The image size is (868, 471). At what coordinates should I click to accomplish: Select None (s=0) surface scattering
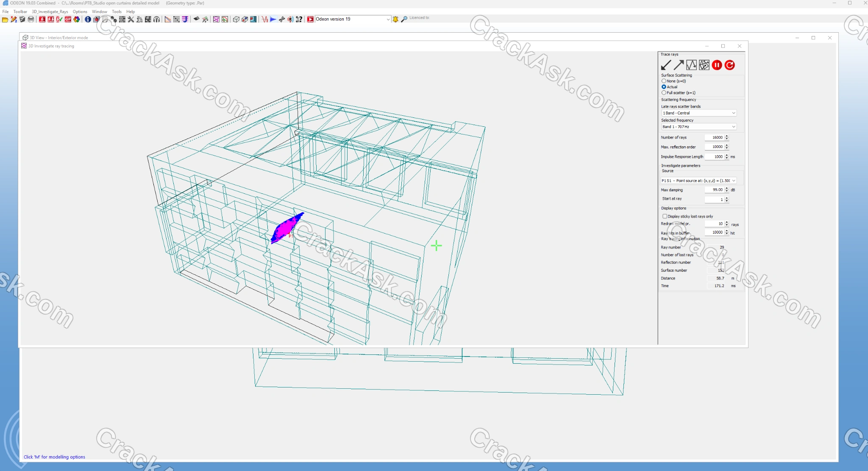(x=664, y=81)
